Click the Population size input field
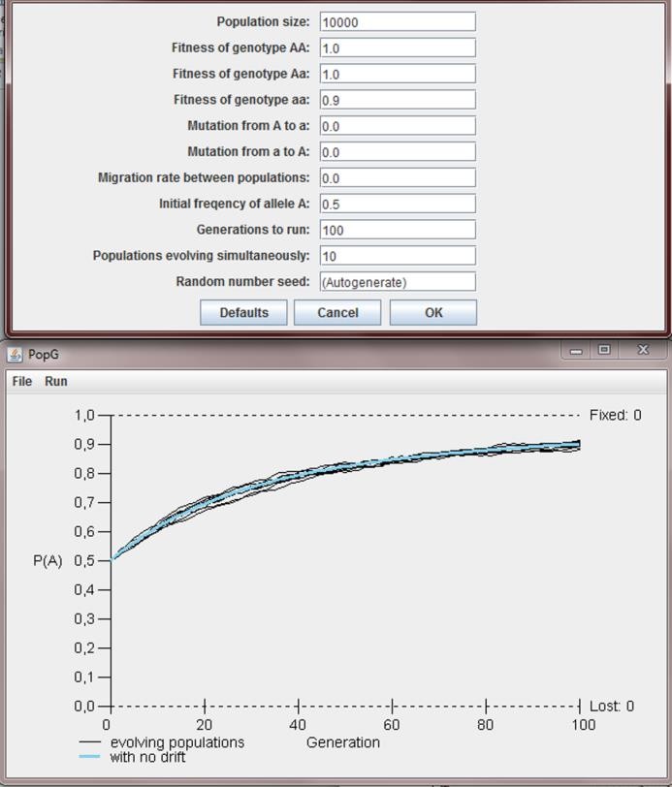 click(x=398, y=21)
